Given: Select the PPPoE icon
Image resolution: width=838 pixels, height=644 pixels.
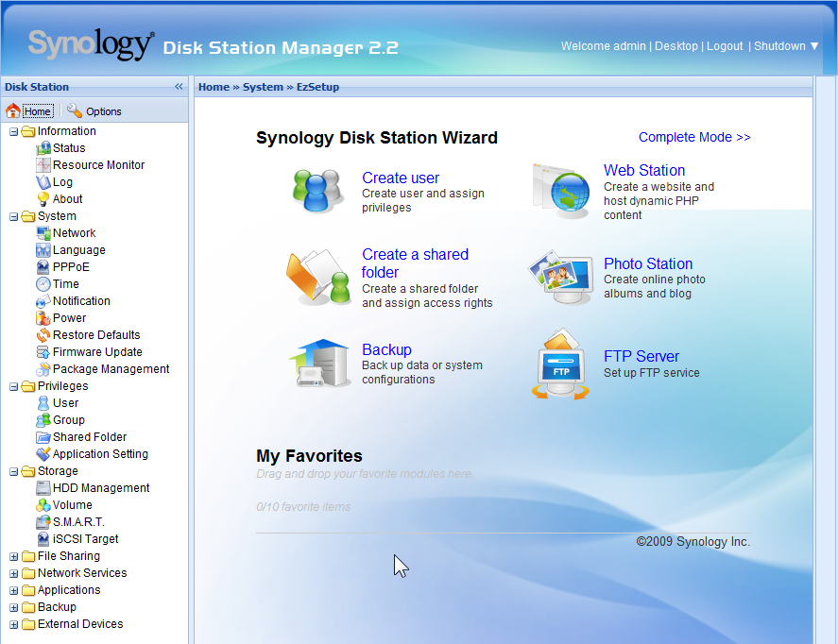Looking at the screenshot, I should [x=43, y=267].
